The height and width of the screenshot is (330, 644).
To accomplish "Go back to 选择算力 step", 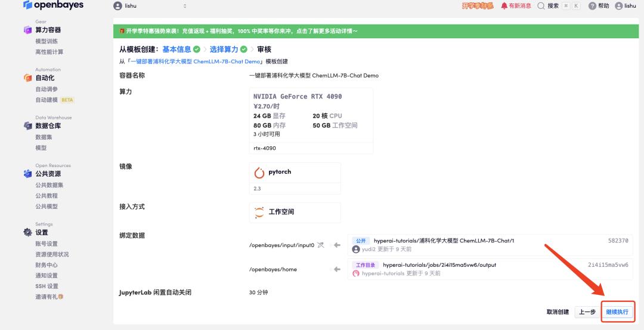I will [224, 50].
